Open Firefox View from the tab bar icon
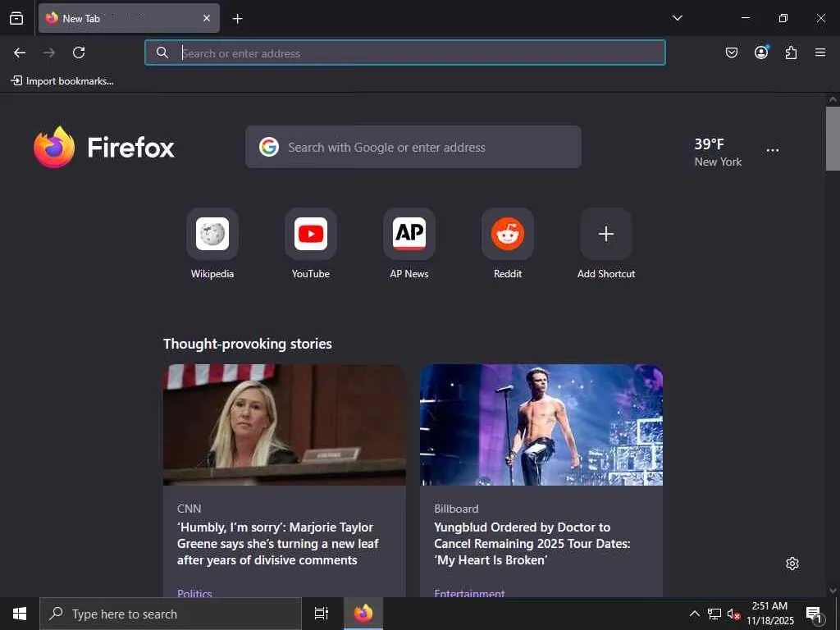Screen dimensions: 840x630 pyautogui.click(x=16, y=18)
